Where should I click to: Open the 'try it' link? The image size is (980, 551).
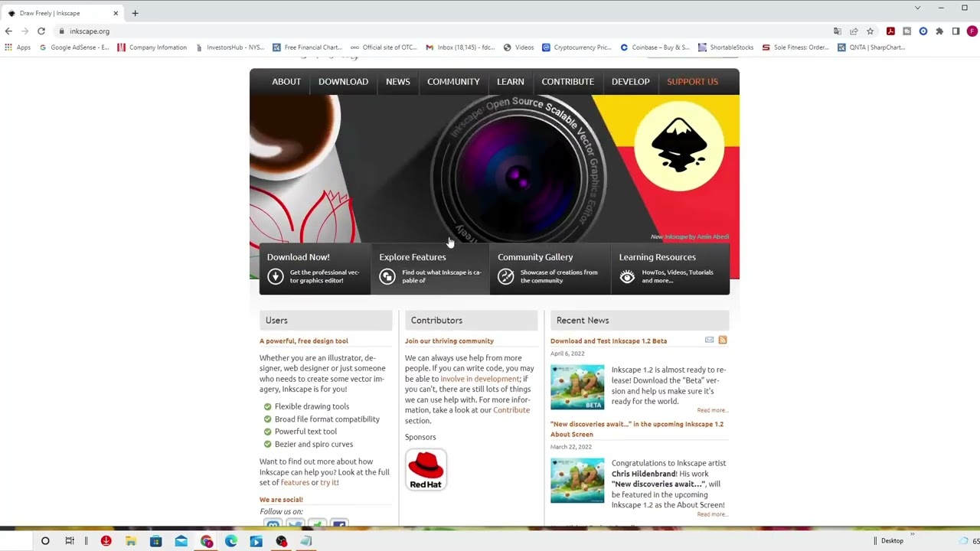coord(328,483)
